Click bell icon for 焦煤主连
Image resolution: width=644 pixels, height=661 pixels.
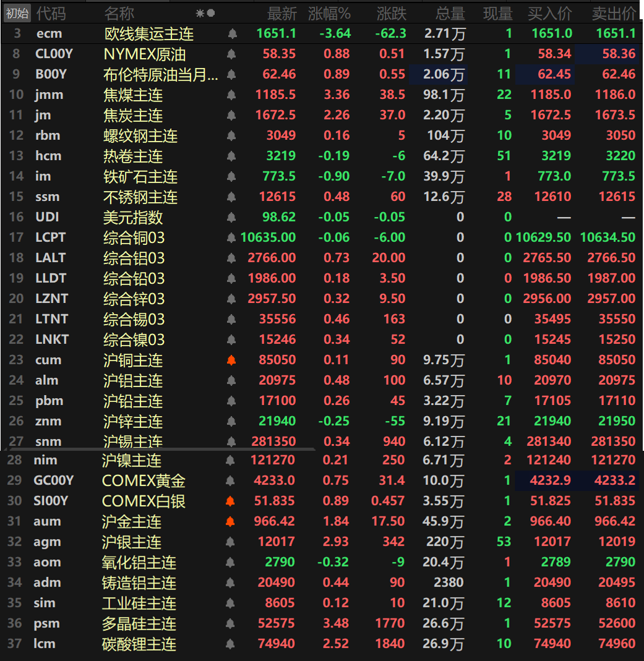click(231, 95)
